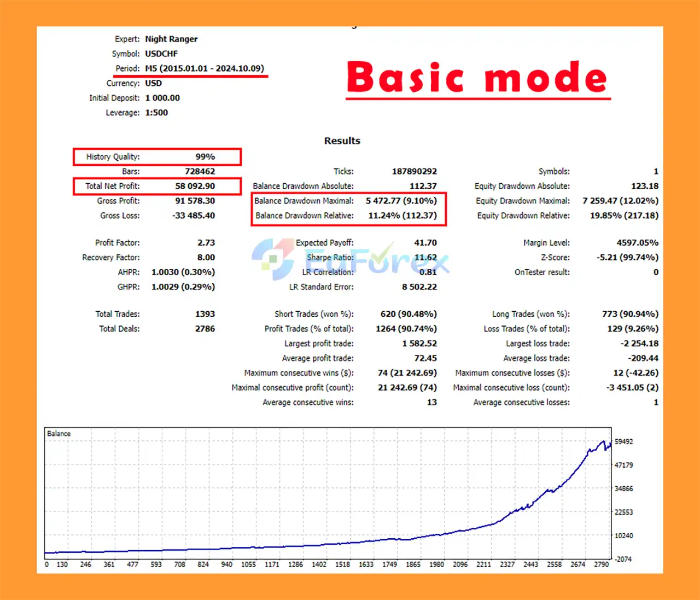Click the Results section heading
This screenshot has height=600, width=700.
(342, 141)
